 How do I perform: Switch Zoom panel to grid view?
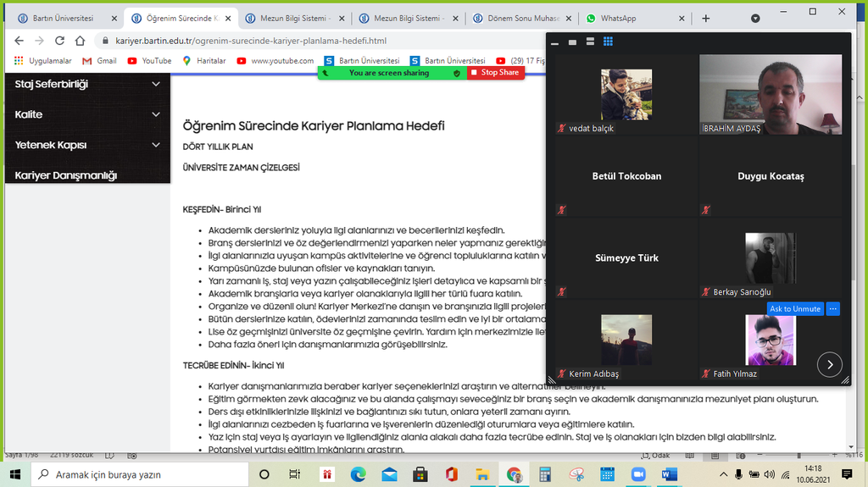[608, 42]
